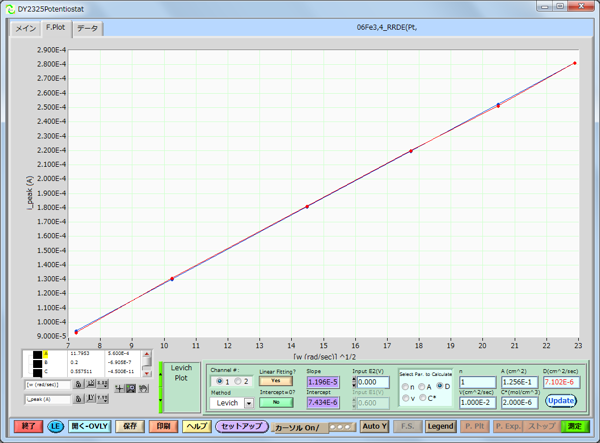
Task: Click the 印刷 print button
Action: click(163, 426)
